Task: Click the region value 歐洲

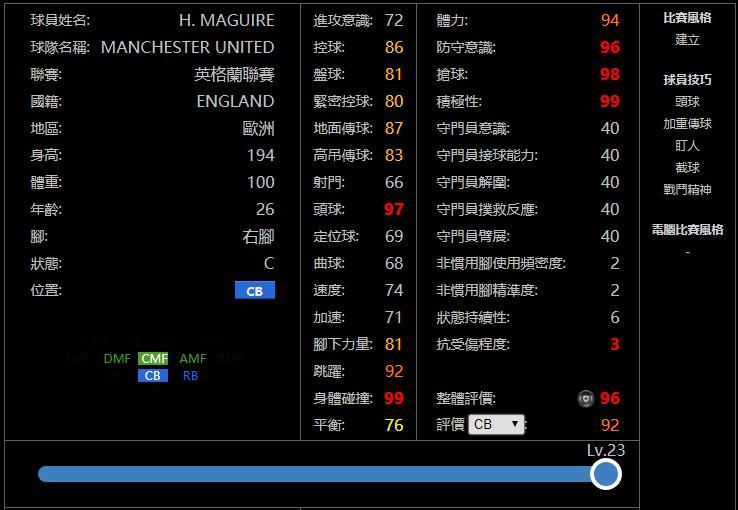Action: click(258, 128)
